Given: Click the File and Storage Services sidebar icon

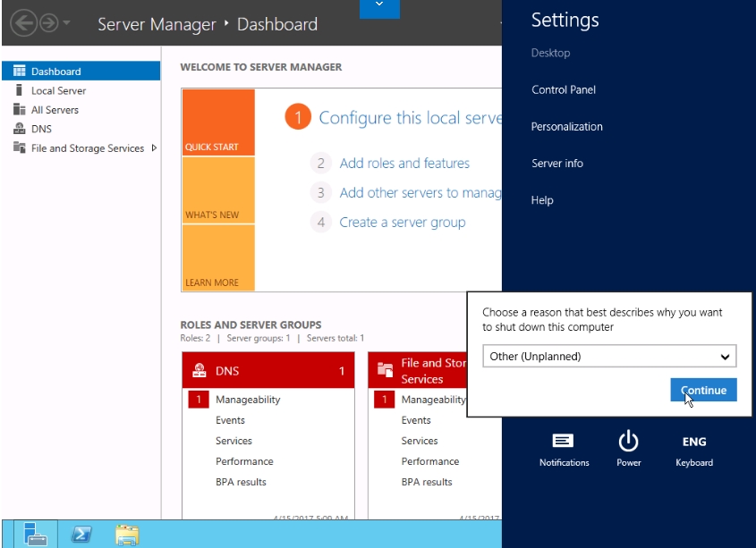Looking at the screenshot, I should [x=20, y=148].
